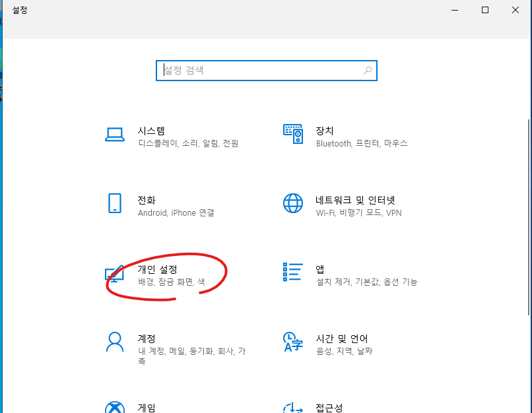Open the 전화 settings category title
This screenshot has height=413, width=532.
(x=147, y=200)
